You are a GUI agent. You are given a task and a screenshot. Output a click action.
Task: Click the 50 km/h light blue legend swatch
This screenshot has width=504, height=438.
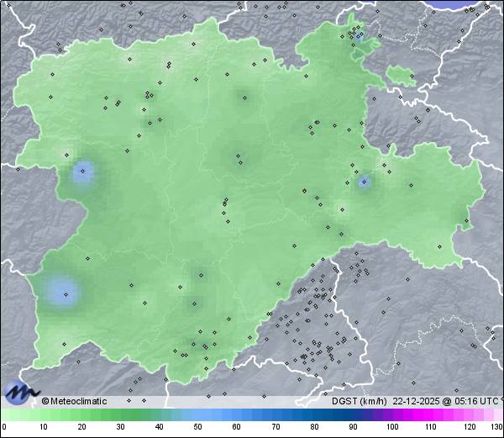198,415
